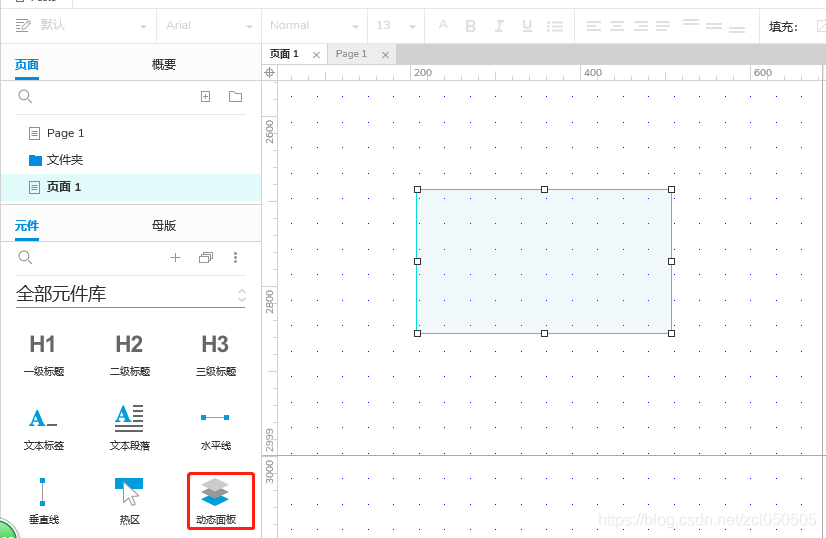
Task: Click the bottom-right resize handle of rectangle
Action: (671, 333)
